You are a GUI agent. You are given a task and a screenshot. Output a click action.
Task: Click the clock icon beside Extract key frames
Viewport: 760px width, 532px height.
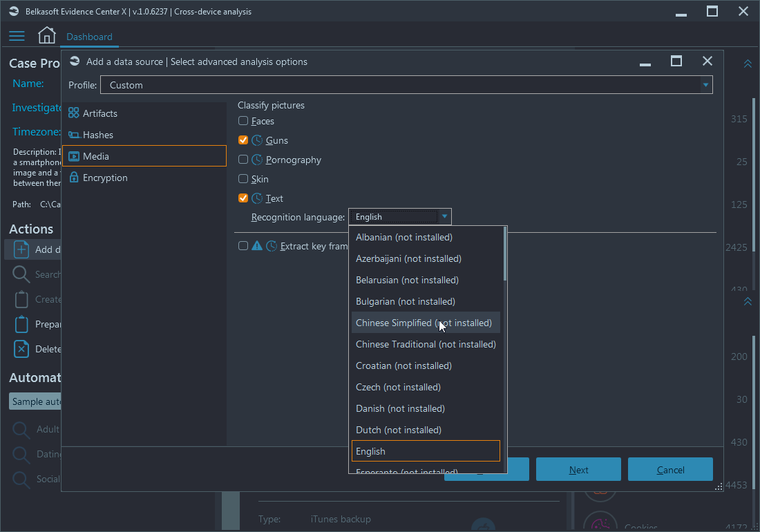[x=272, y=246]
